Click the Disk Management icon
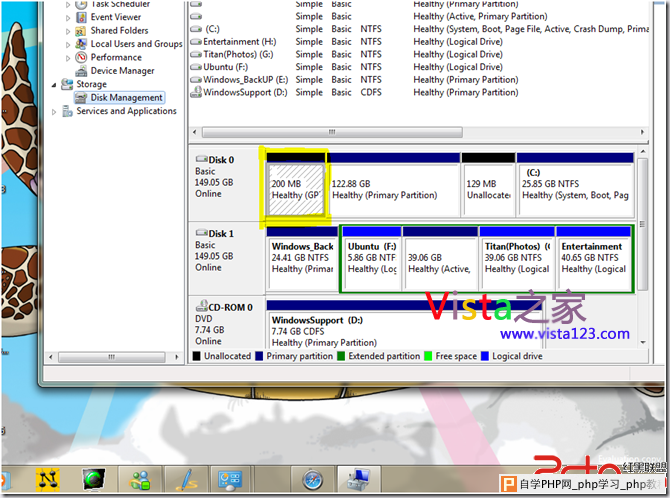Viewport: 670px width, 498px height. point(81,98)
